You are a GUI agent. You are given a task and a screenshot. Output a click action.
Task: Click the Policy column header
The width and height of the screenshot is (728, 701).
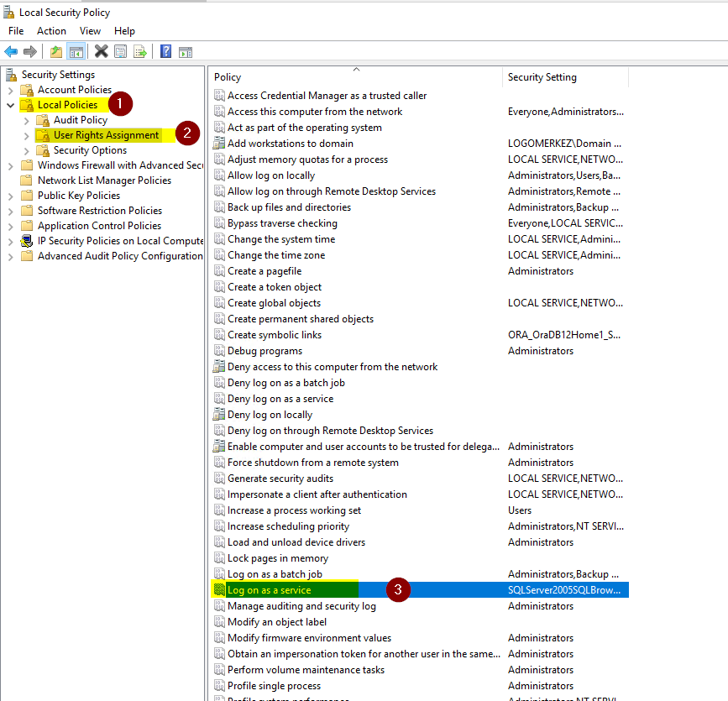[228, 77]
